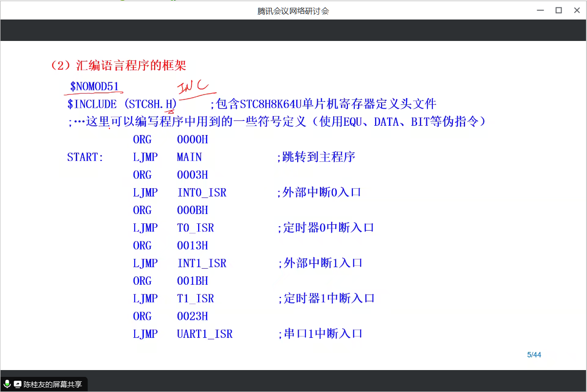The width and height of the screenshot is (587, 392).
Task: Minimize the Tencent Meeting webinar window
Action: pos(540,10)
